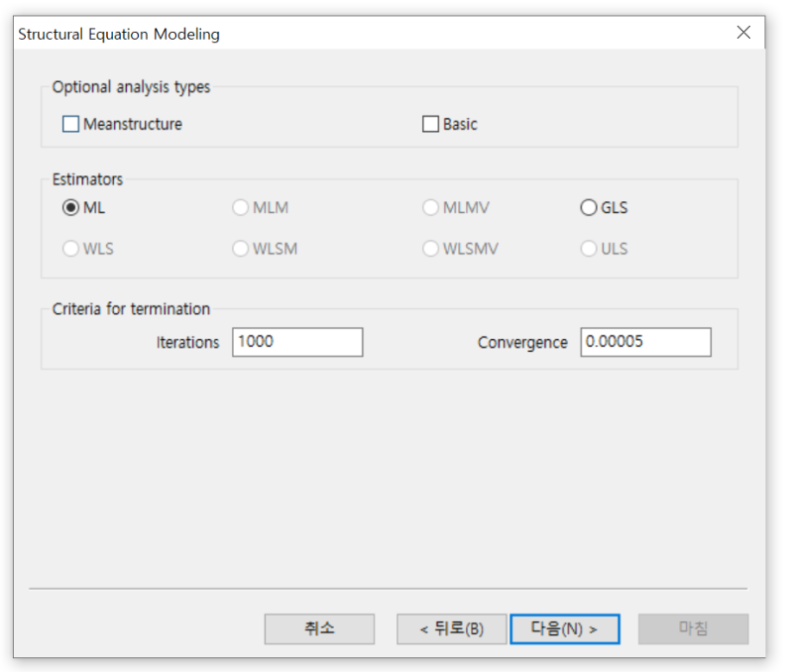Close the Structural Equation Modeling dialog
The width and height of the screenshot is (793, 672).
[743, 33]
